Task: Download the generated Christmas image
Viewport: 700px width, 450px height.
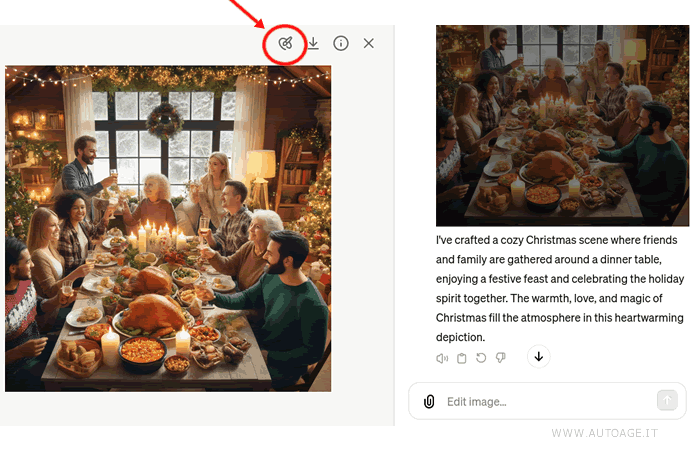Action: pyautogui.click(x=313, y=44)
